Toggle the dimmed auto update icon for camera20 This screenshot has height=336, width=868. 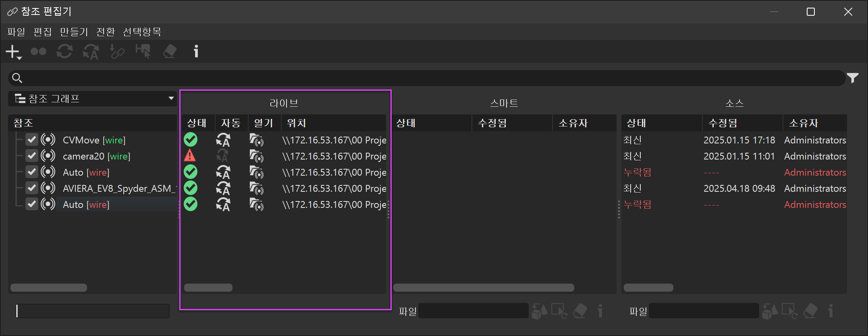pyautogui.click(x=222, y=156)
